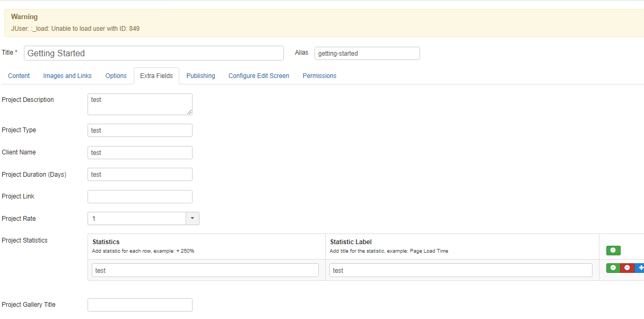Click the JUser unable to load user message

click(75, 29)
